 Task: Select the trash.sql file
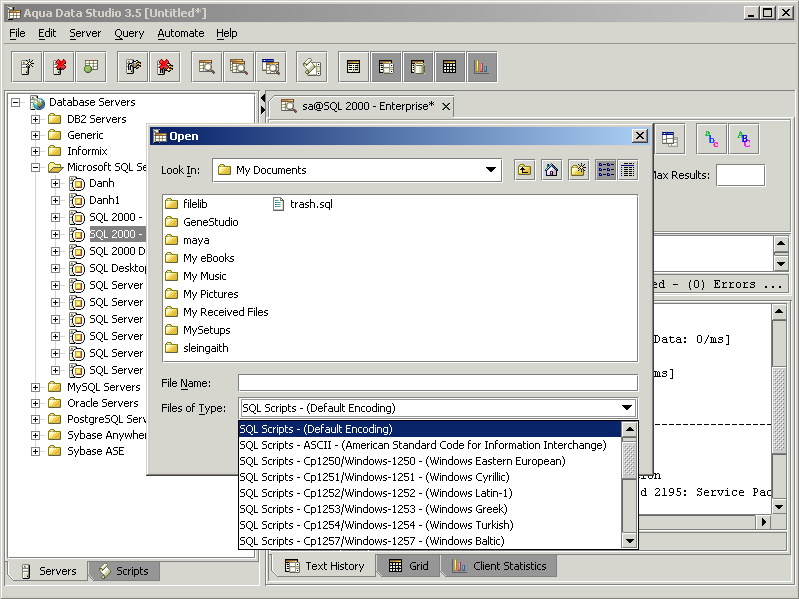pyautogui.click(x=303, y=204)
